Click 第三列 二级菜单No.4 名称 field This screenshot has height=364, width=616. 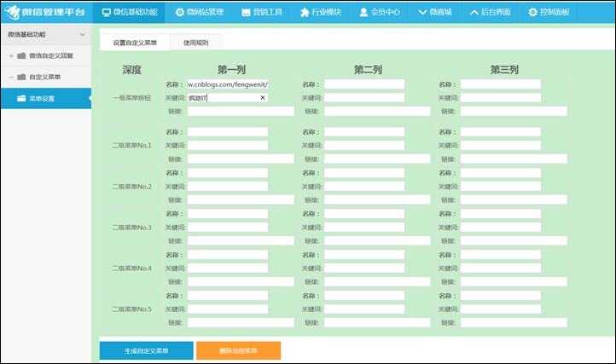click(501, 255)
